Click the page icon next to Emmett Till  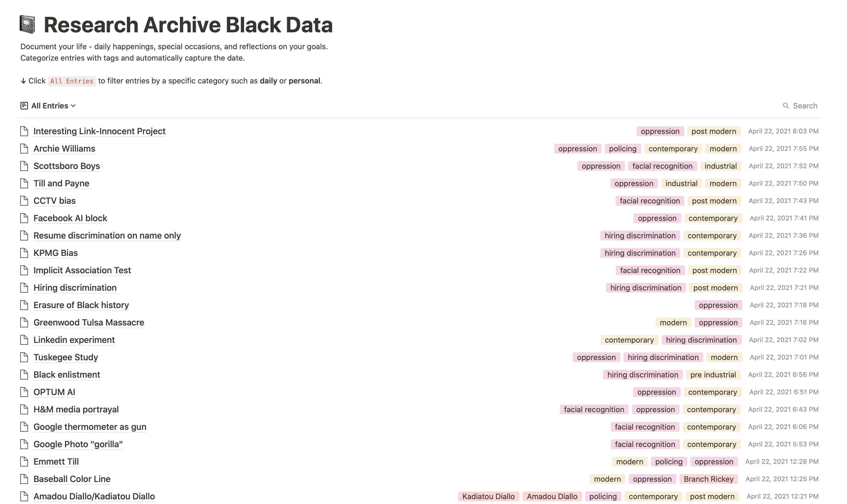24,462
